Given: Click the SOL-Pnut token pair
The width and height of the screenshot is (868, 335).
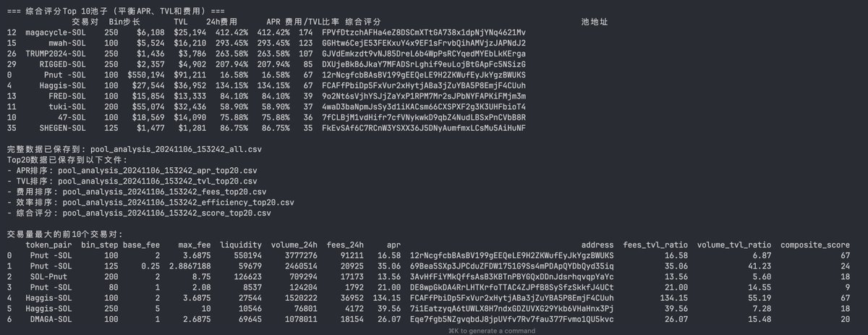Looking at the screenshot, I should 49,276.
